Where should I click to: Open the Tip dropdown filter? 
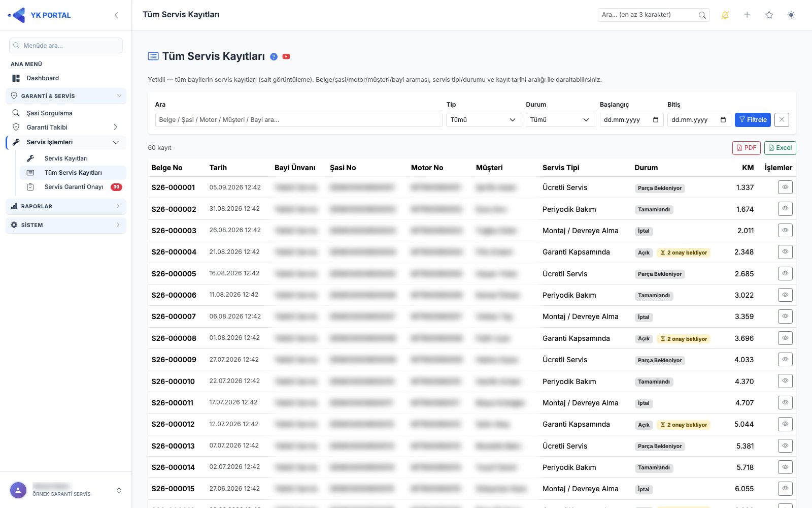(484, 120)
